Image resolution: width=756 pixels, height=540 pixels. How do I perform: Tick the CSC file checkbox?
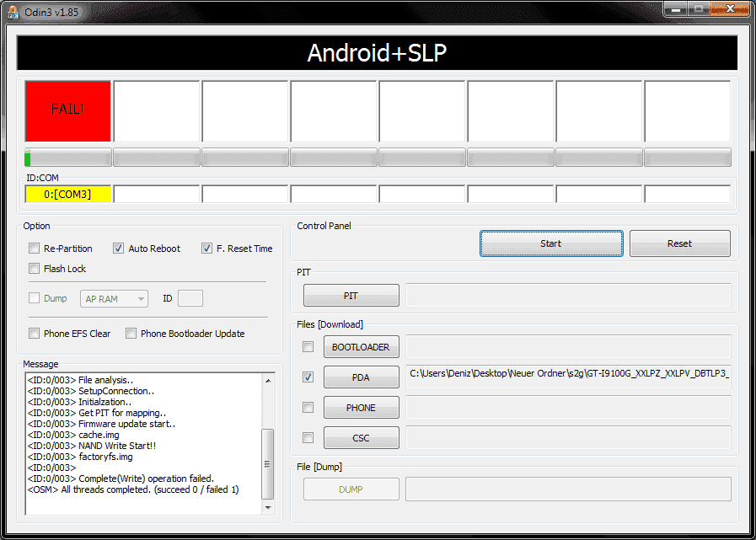pos(308,438)
